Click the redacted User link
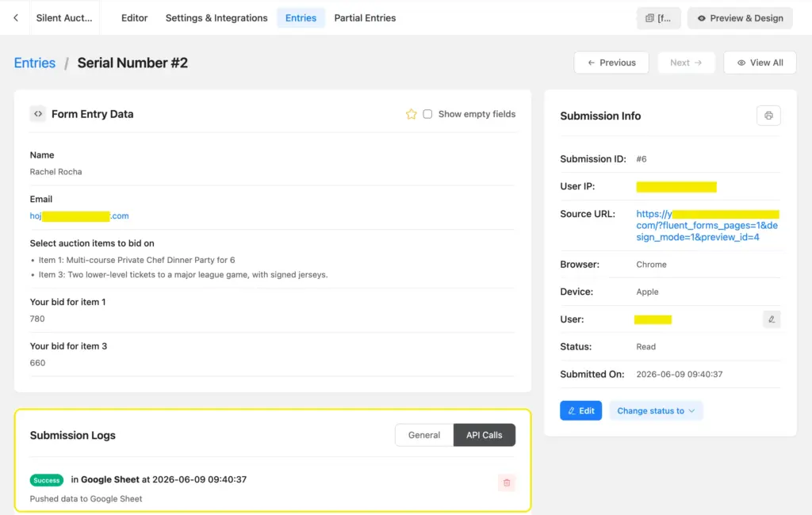 click(653, 319)
